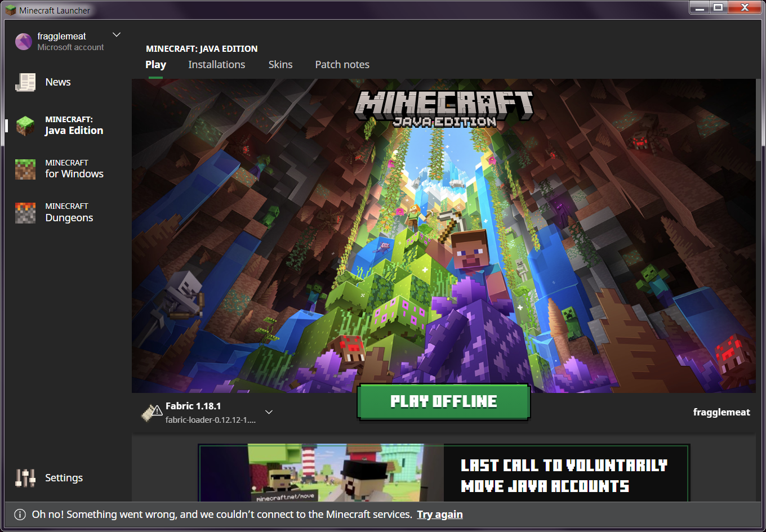Click the Minecraft for Windows dirt block icon

[x=25, y=169]
